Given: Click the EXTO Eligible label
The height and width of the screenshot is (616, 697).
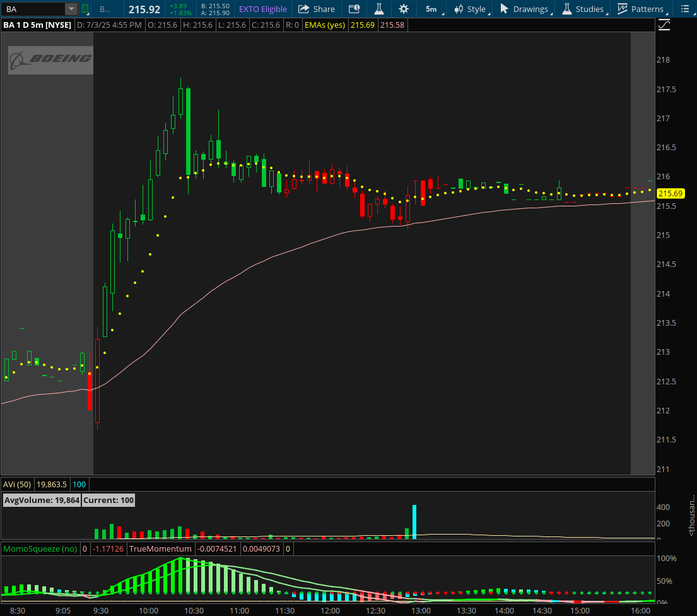Looking at the screenshot, I should (262, 9).
